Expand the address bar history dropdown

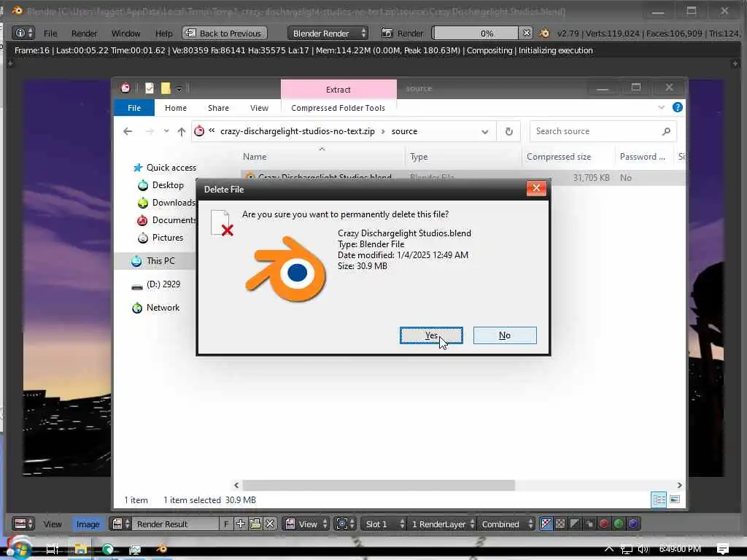click(x=485, y=132)
